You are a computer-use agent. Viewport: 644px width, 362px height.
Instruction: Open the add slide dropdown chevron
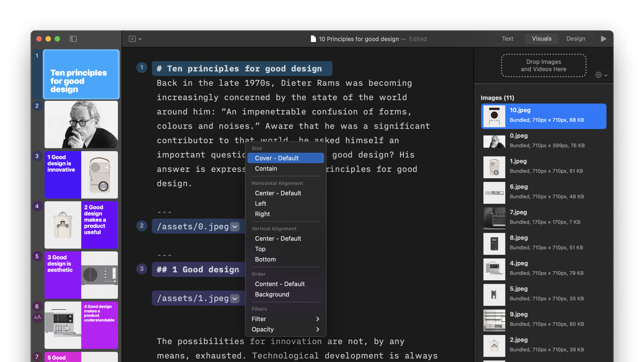(140, 39)
